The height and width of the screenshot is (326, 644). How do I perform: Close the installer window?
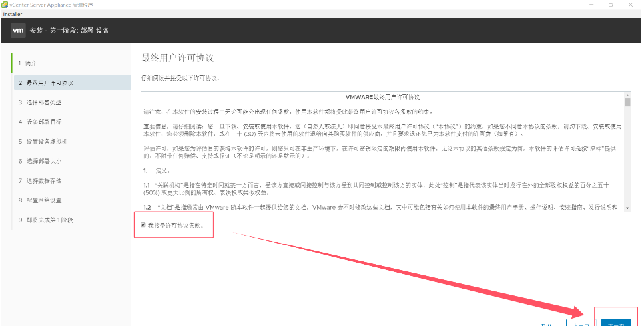(631, 5)
